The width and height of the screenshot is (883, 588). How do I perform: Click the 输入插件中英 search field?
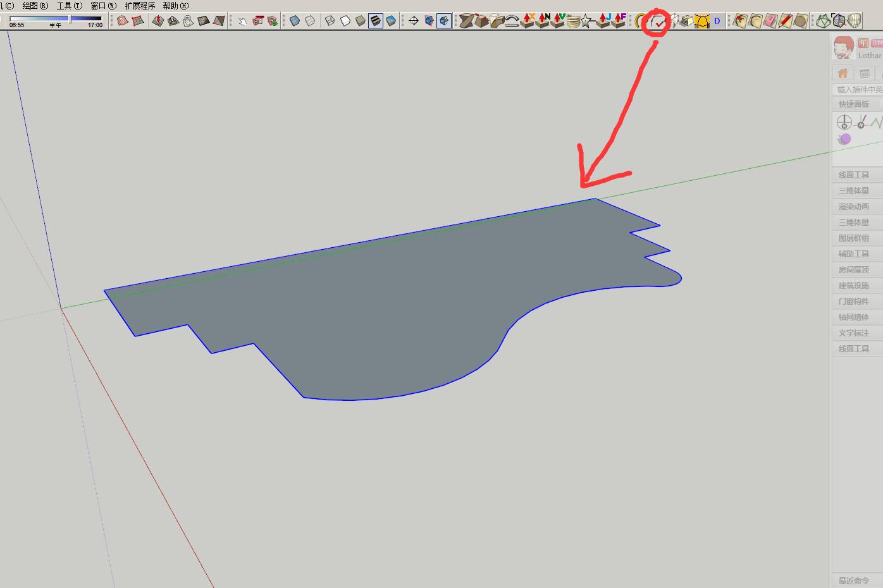(859, 89)
